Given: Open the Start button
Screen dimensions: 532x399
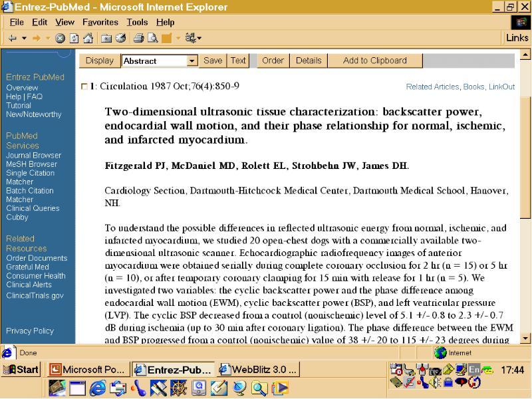Looking at the screenshot, I should pos(21,370).
